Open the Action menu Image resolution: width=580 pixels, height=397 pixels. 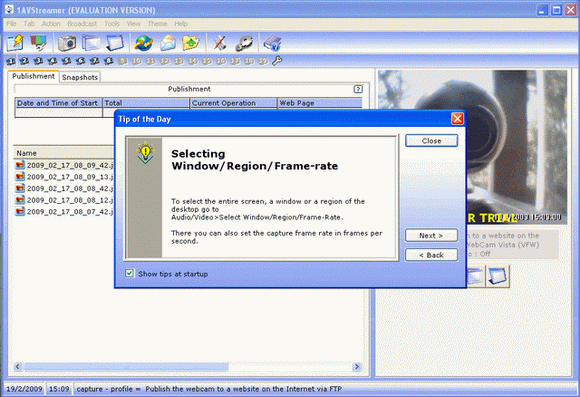click(x=51, y=24)
